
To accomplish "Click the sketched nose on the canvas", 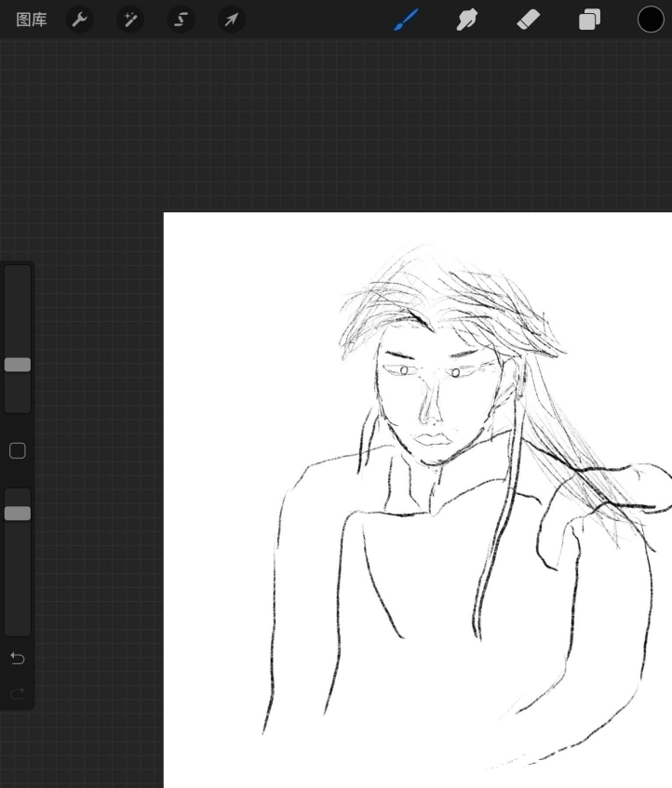I will click(429, 407).
